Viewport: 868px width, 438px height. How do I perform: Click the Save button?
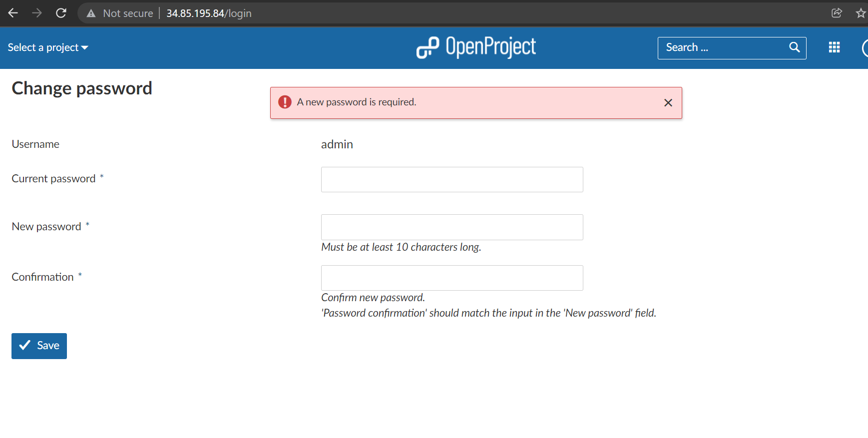[x=39, y=346]
